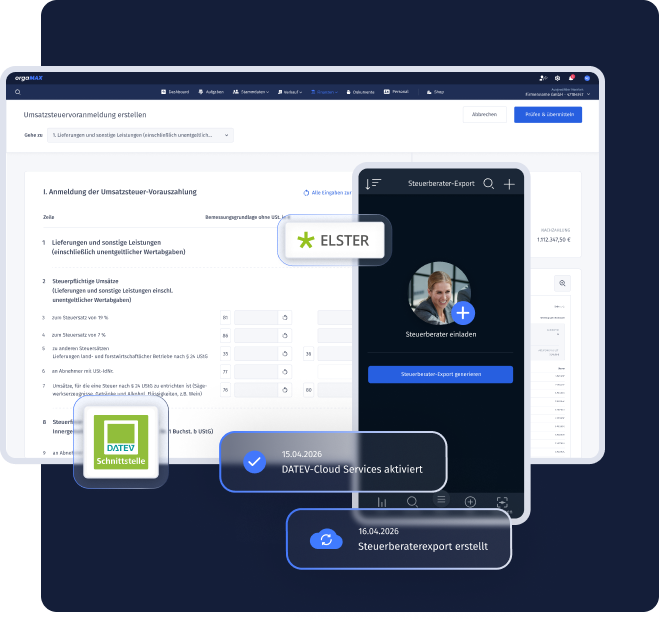659x630 pixels.
Task: Open the settings gear in top bar
Action: click(557, 78)
